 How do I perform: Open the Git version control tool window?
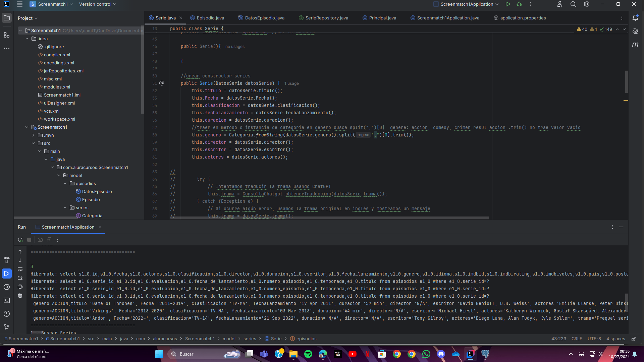(x=7, y=327)
